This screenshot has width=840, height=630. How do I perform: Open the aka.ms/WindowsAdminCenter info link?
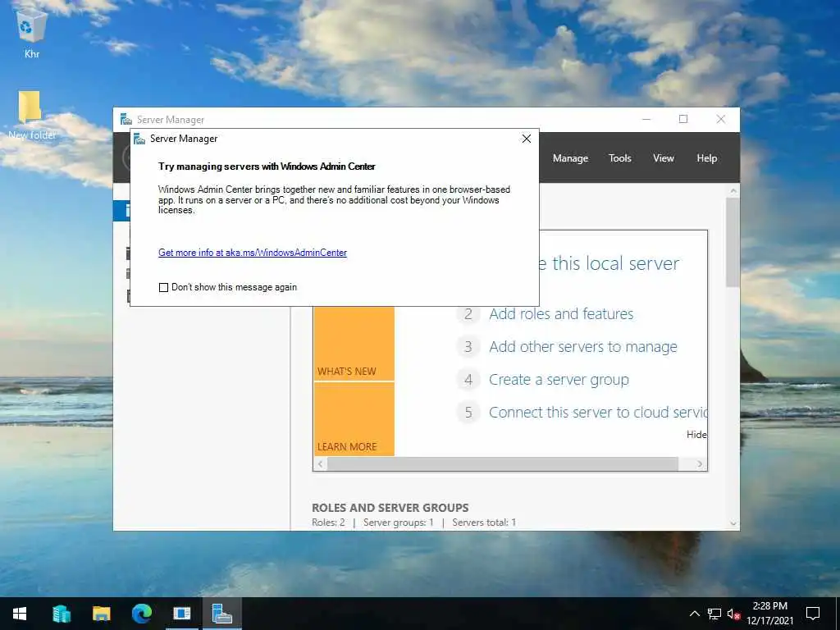point(253,253)
